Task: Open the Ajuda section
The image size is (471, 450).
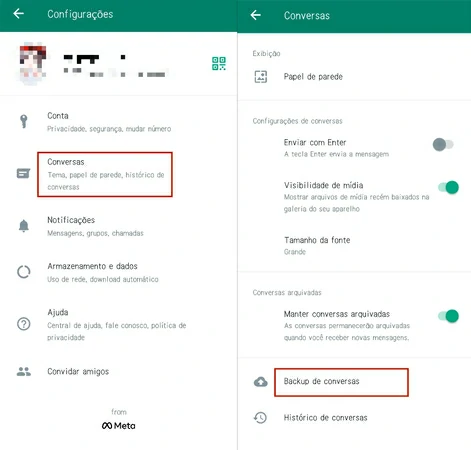Action: (x=118, y=324)
